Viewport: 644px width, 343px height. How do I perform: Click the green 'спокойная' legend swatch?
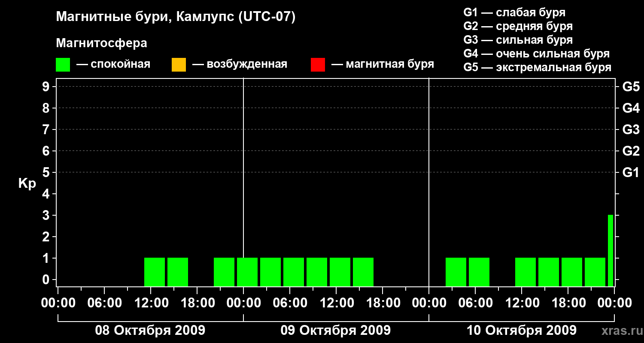point(63,65)
